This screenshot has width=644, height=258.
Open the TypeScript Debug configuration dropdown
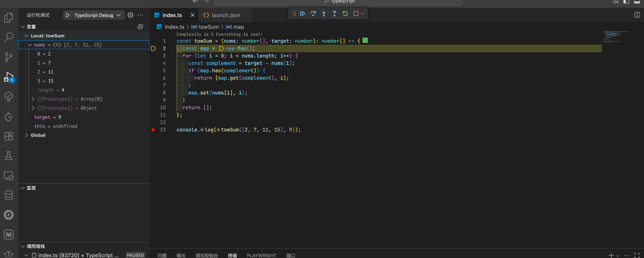click(119, 15)
